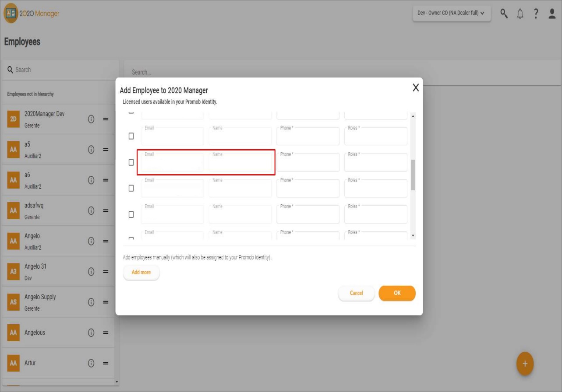Viewport: 562px width, 392px height.
Task: Cancel the Add Employee dialog
Action: click(356, 293)
